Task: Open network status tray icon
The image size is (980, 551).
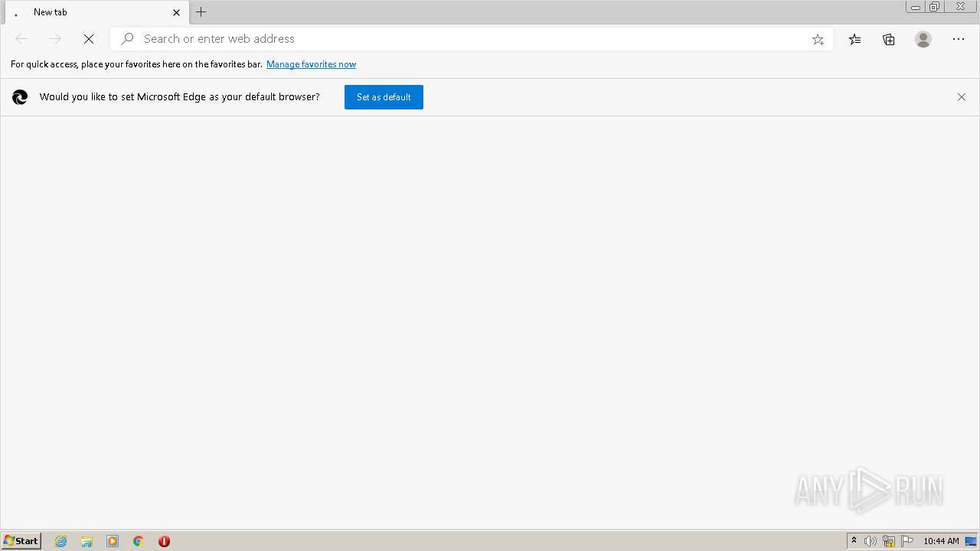Action: click(889, 541)
